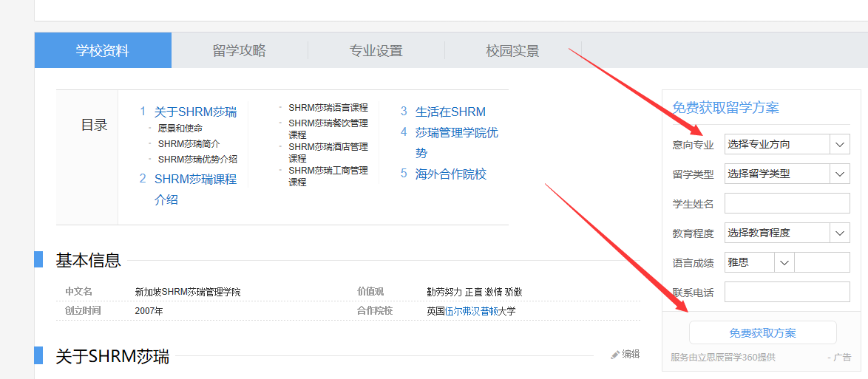Click the 基本信息 section heading
Screen dimensions: 868x379
89,260
